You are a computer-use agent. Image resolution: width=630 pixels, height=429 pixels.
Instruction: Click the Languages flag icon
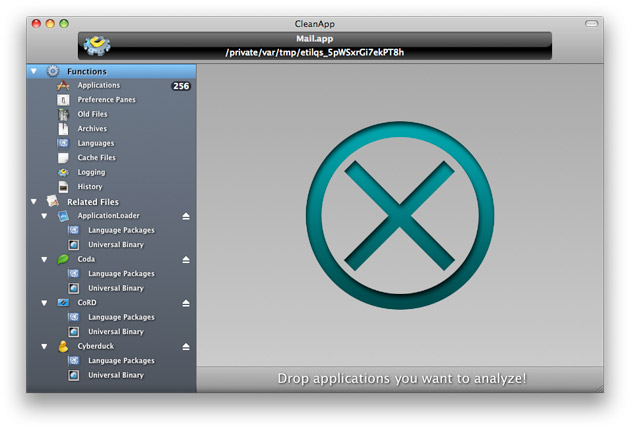(x=63, y=143)
